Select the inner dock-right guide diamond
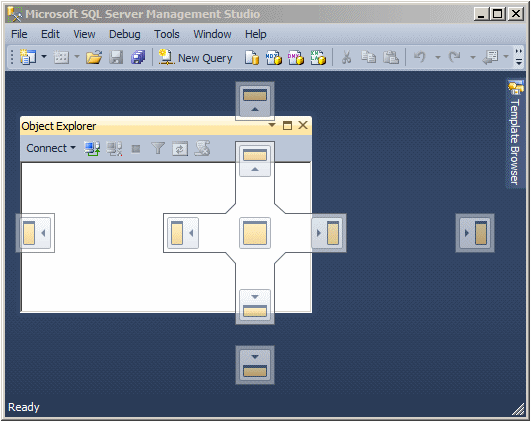 (x=327, y=233)
